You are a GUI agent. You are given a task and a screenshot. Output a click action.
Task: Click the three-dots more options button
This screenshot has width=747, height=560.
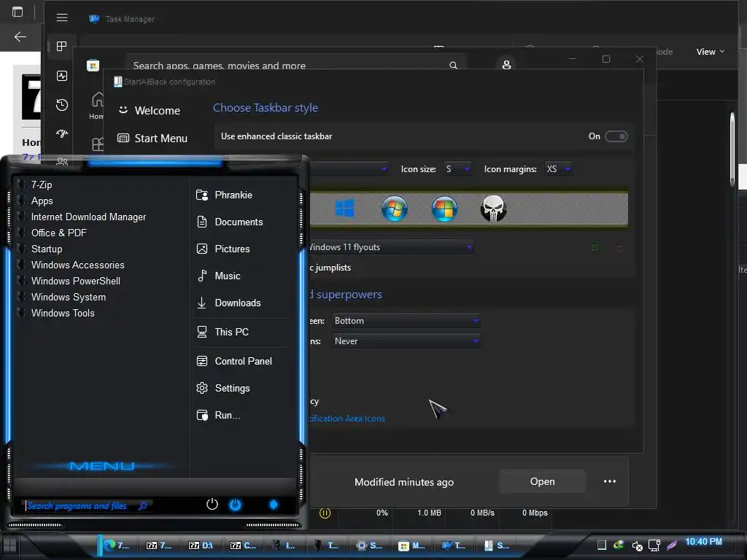tap(610, 481)
